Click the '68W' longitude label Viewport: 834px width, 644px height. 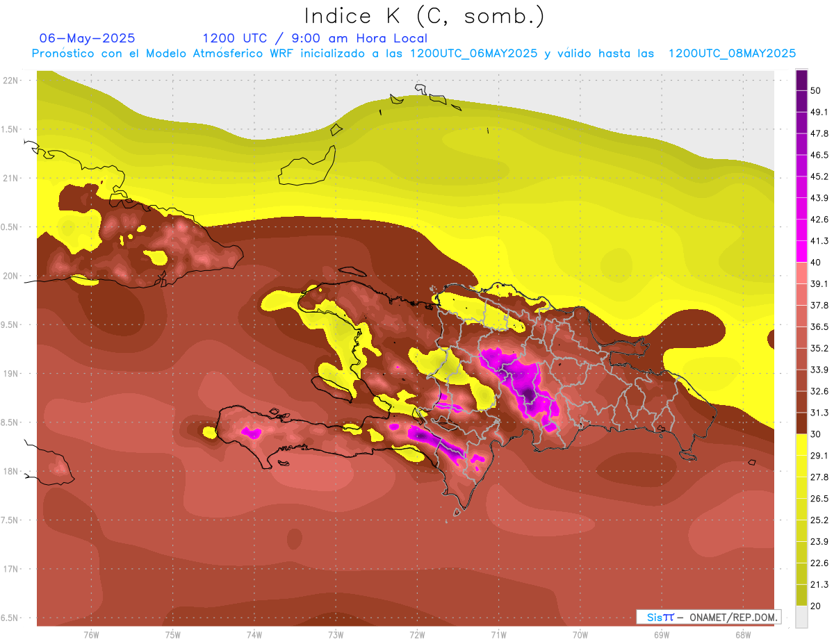click(x=743, y=634)
